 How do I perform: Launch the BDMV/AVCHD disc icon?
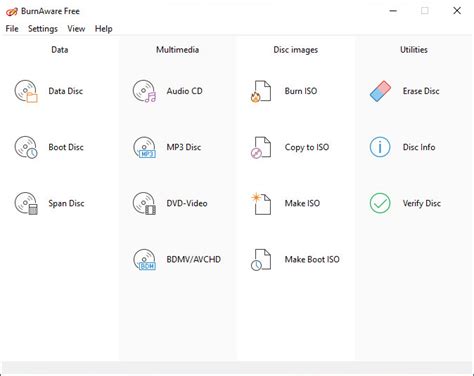click(144, 259)
